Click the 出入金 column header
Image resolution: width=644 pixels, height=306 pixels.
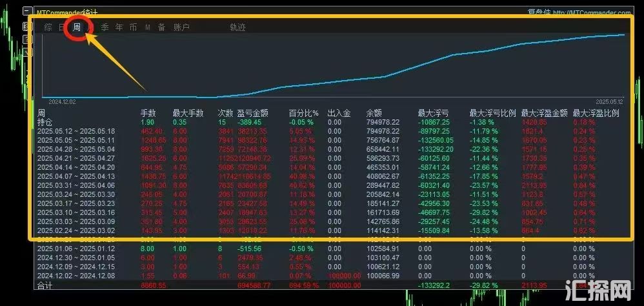[339, 114]
